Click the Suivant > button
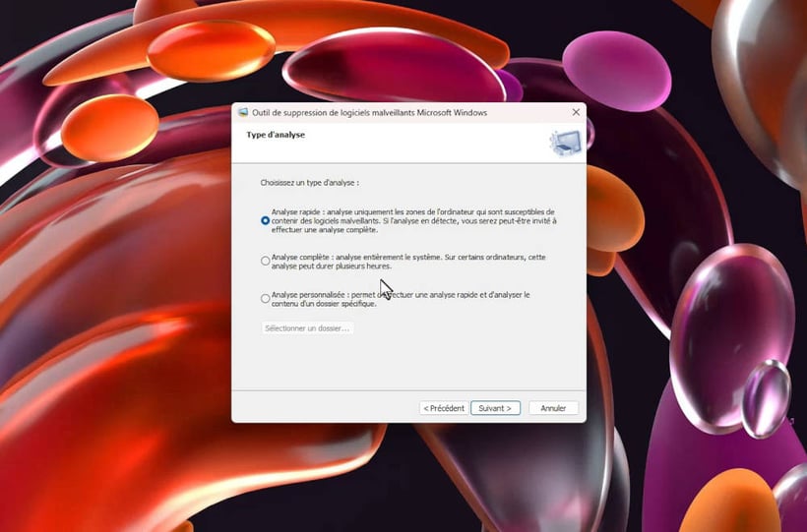The height and width of the screenshot is (532, 807). (x=495, y=408)
